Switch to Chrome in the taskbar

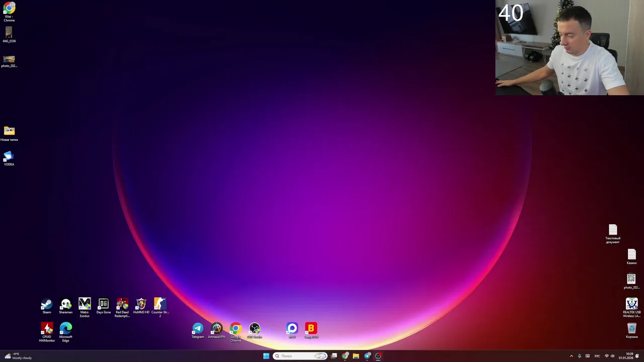[345, 356]
